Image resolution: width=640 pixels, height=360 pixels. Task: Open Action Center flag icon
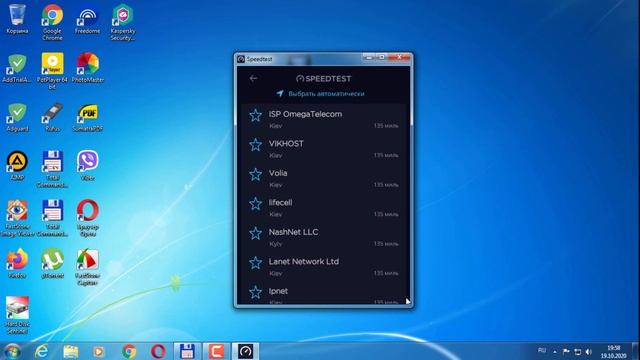566,351
